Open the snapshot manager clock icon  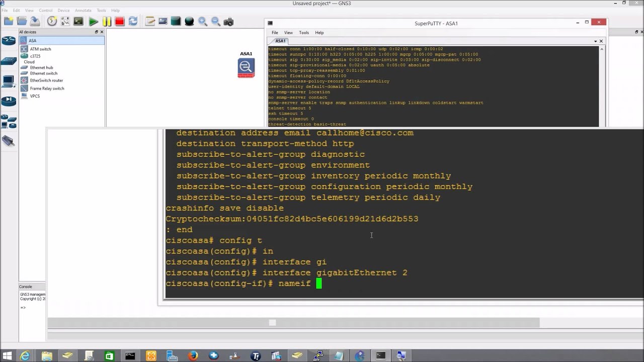(x=52, y=21)
